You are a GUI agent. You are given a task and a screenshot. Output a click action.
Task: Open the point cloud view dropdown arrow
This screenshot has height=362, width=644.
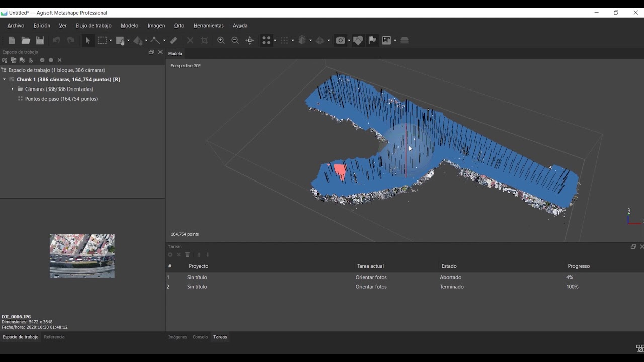click(275, 41)
